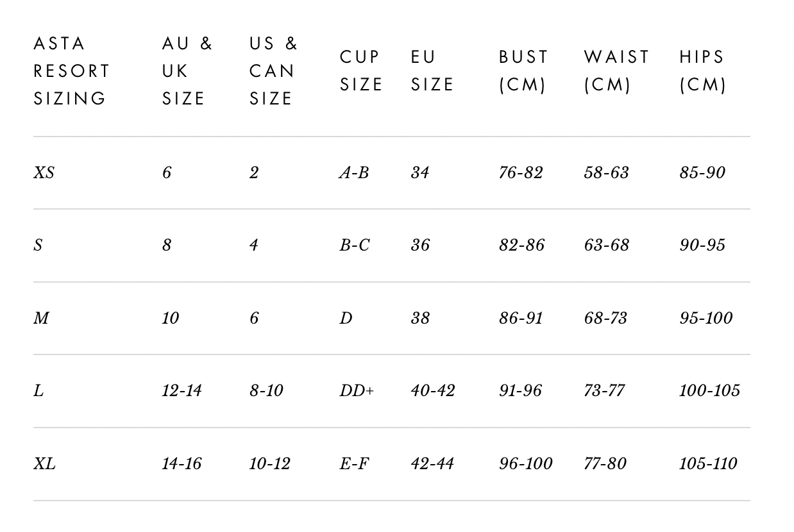Select the XS row label
Image resolution: width=794 pixels, height=532 pixels.
44,173
